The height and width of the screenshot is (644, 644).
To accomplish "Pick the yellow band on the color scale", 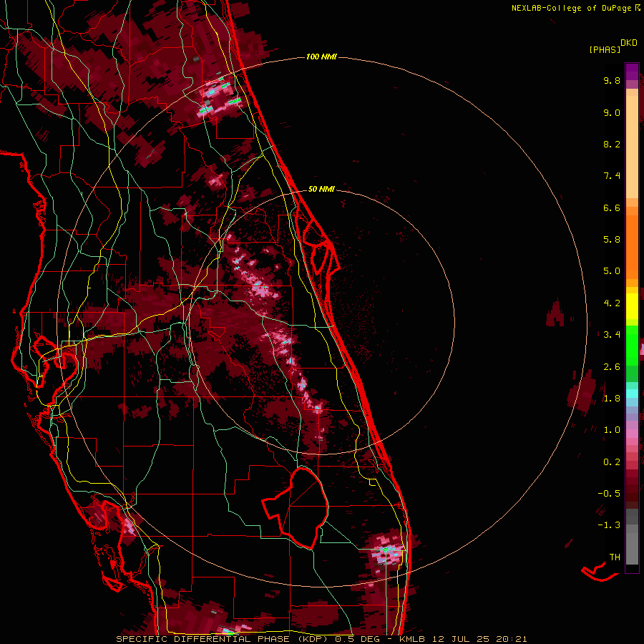I will (632, 306).
